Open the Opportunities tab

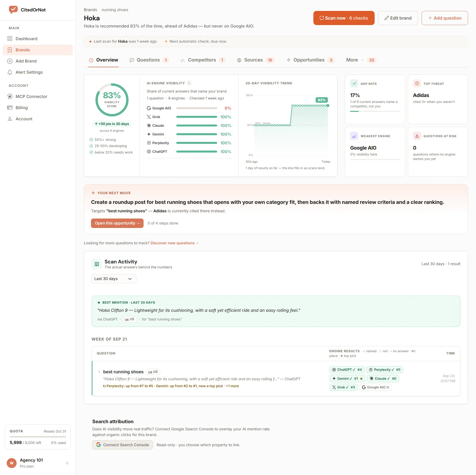(x=310, y=60)
